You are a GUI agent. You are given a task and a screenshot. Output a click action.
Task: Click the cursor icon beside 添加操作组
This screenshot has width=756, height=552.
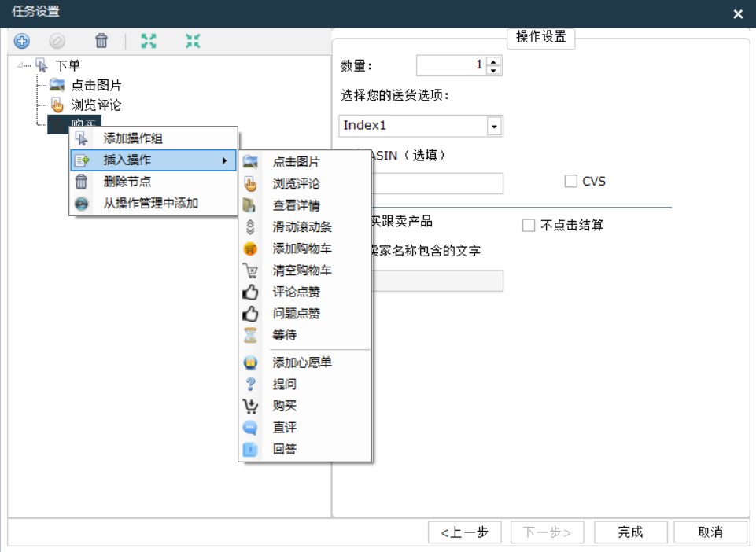pos(82,138)
